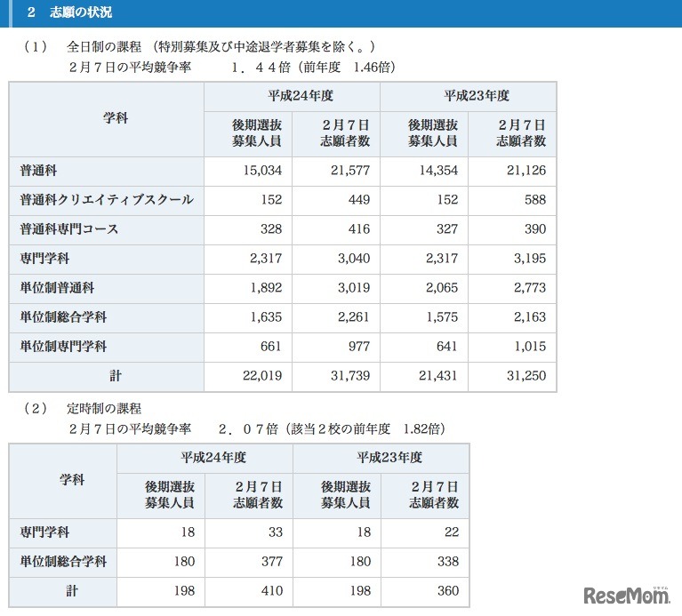Click the 普通科クリエイティブスクール row label
The image size is (682, 616).
pyautogui.click(x=107, y=199)
